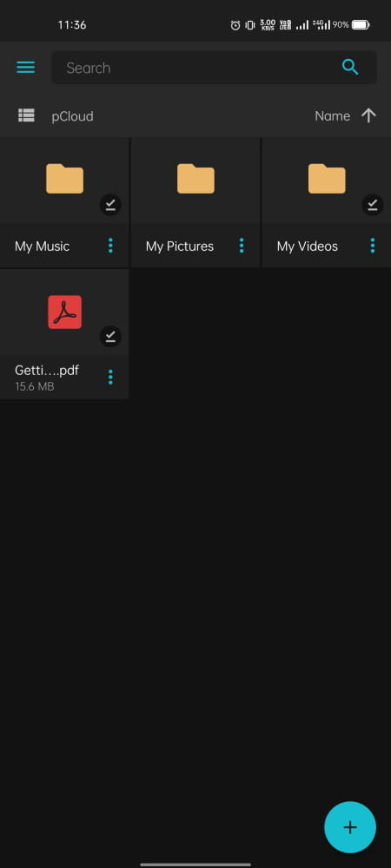This screenshot has height=868, width=391.
Task: Select the My Videos label text
Action: [308, 247]
